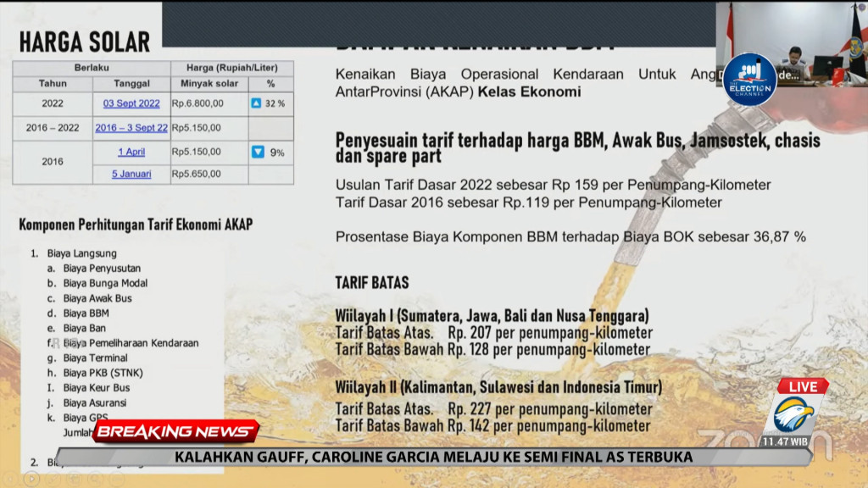Click the blue up arrow beside 32 %
This screenshot has height=488, width=868.
point(256,103)
